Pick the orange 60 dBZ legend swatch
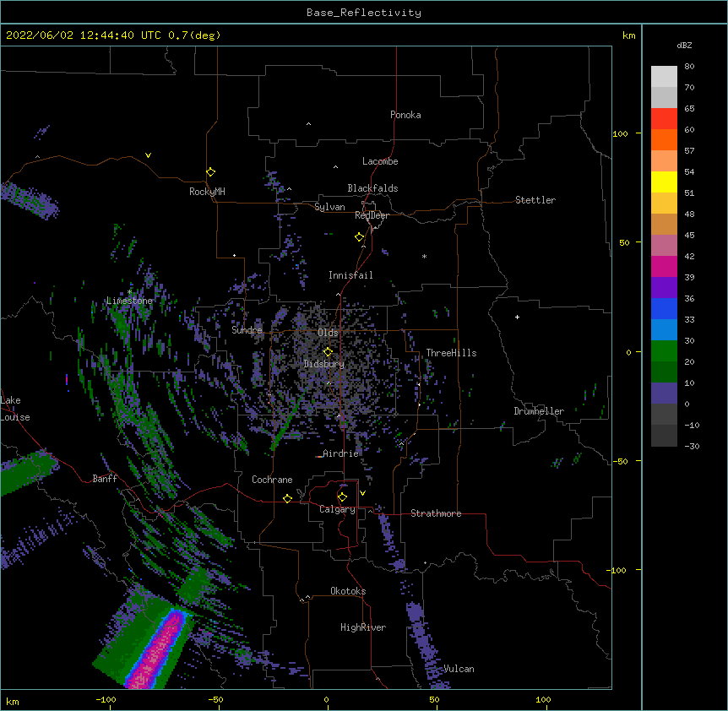 664,139
